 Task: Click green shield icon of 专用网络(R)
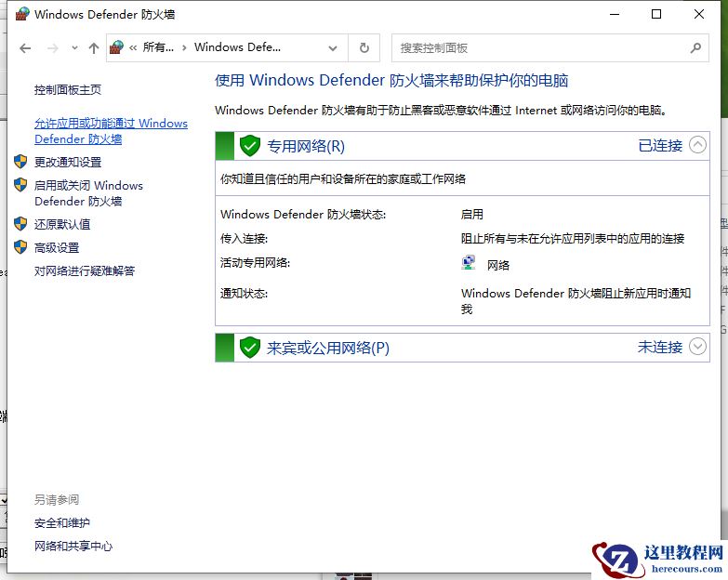tap(250, 146)
